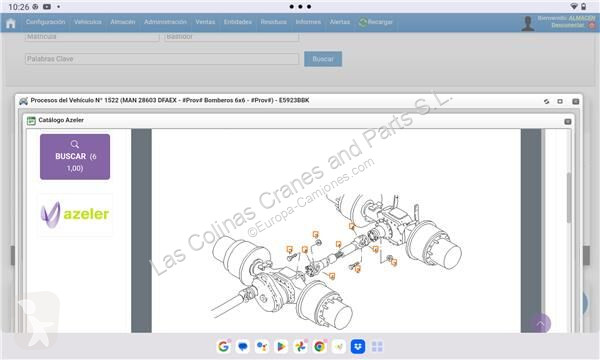Screen dimensions: 600x360
Task: Focus the Palabras Clave search field
Action: point(162,59)
